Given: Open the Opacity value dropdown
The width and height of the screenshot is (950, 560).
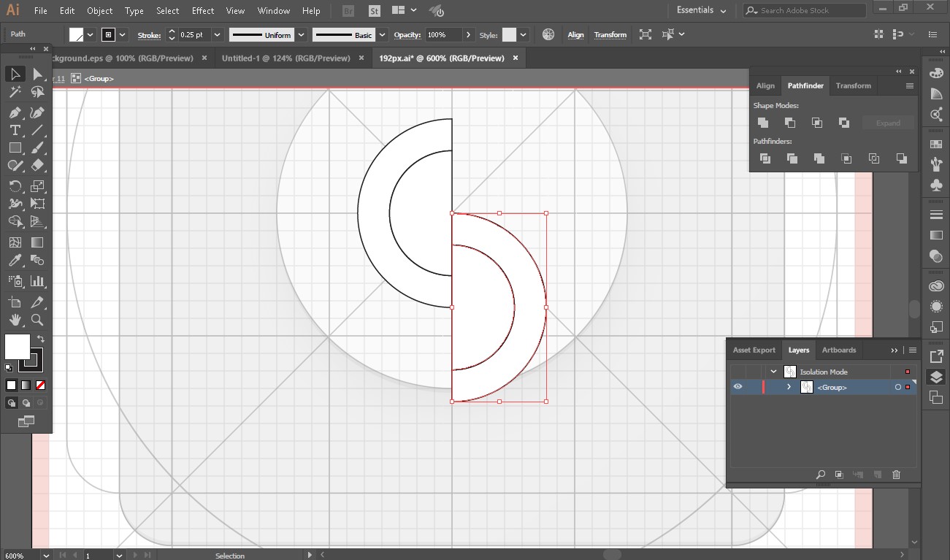Looking at the screenshot, I should click(467, 35).
